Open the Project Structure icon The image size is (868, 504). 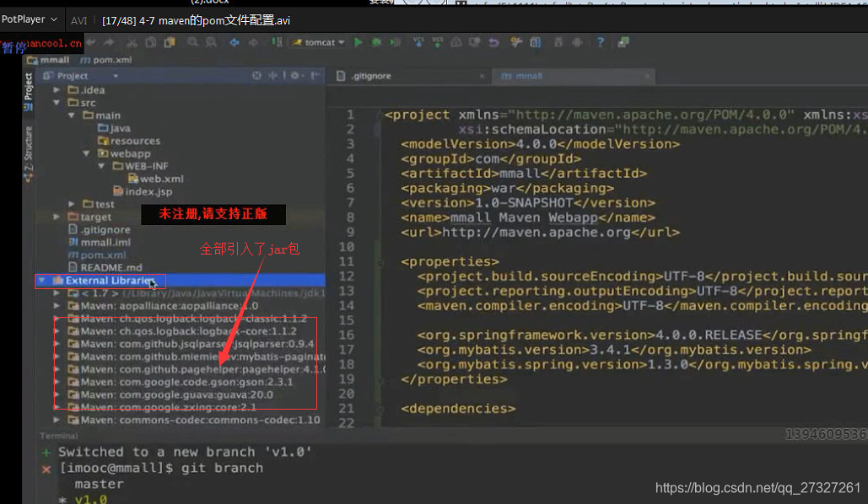coord(536,43)
